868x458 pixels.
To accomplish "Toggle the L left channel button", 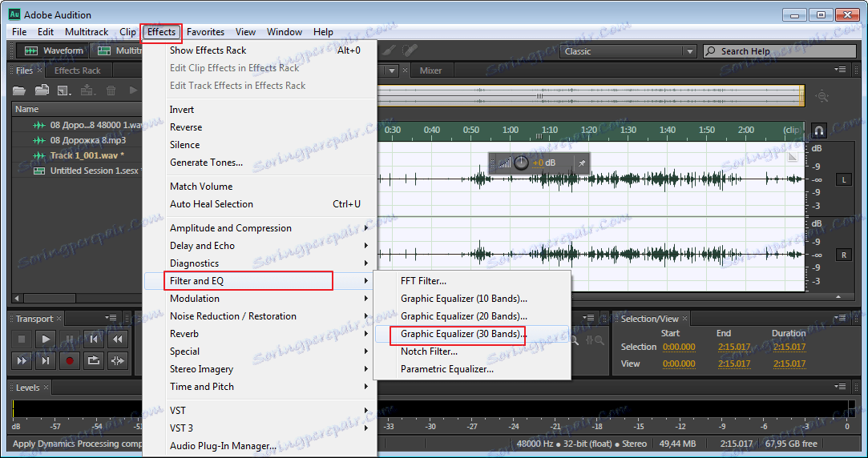I will pos(844,180).
